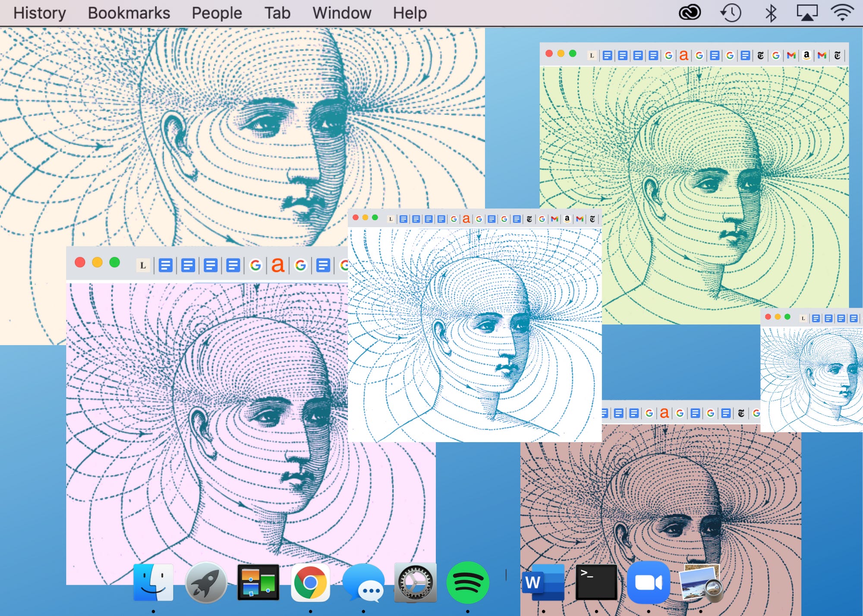Screen dimensions: 863x616
Task: Minimize the white window with yellow button
Action: click(x=365, y=217)
